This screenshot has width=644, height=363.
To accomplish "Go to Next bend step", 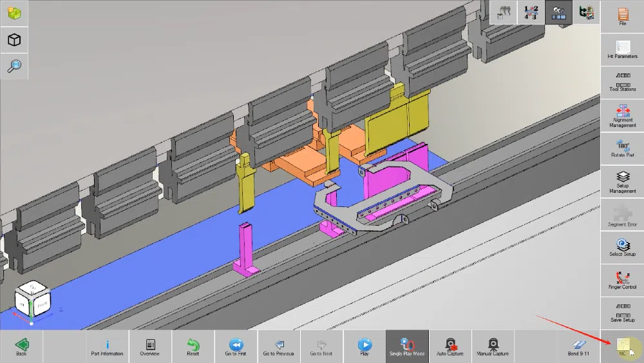I will (321, 347).
